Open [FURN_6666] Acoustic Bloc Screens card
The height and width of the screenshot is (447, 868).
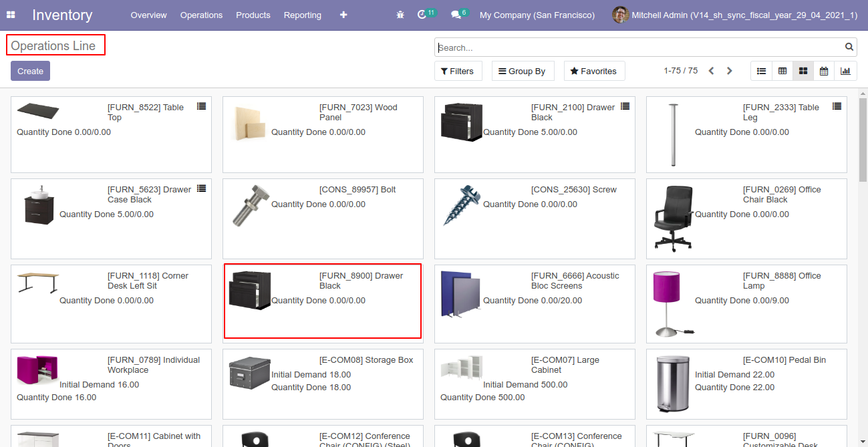pos(535,303)
